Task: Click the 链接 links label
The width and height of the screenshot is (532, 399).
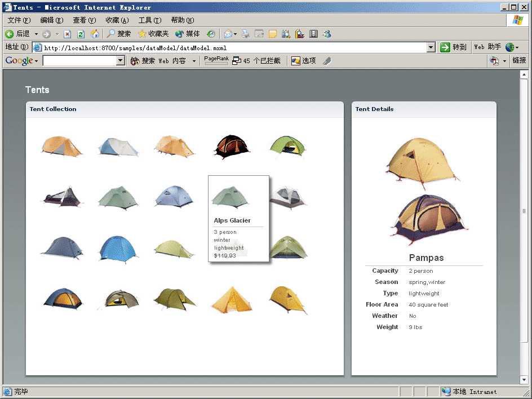Action: [519, 60]
